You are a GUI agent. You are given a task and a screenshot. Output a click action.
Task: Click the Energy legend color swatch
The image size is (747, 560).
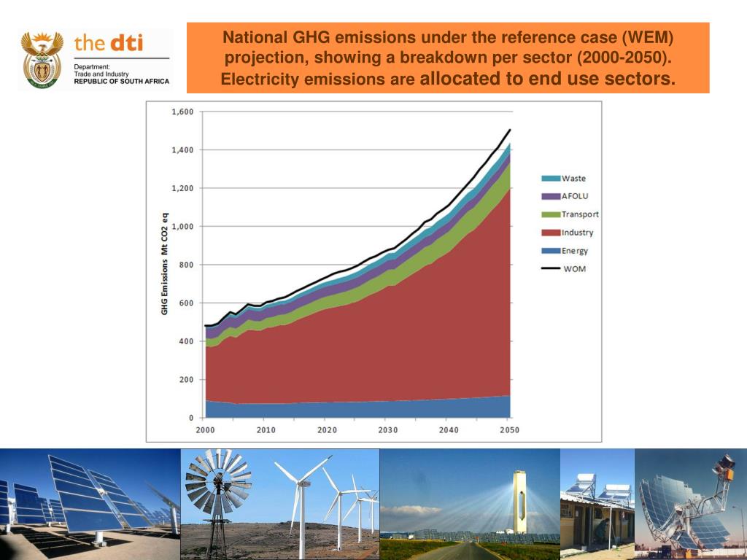tap(551, 251)
